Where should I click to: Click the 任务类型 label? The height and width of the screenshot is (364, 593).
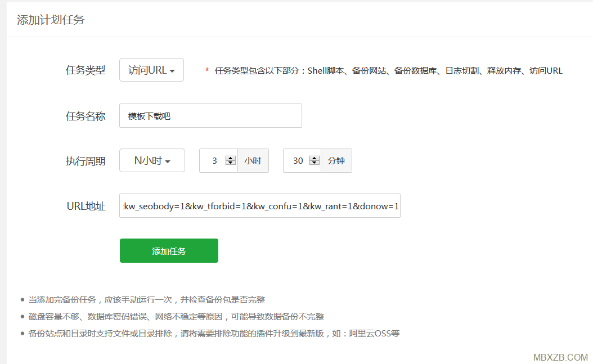86,70
